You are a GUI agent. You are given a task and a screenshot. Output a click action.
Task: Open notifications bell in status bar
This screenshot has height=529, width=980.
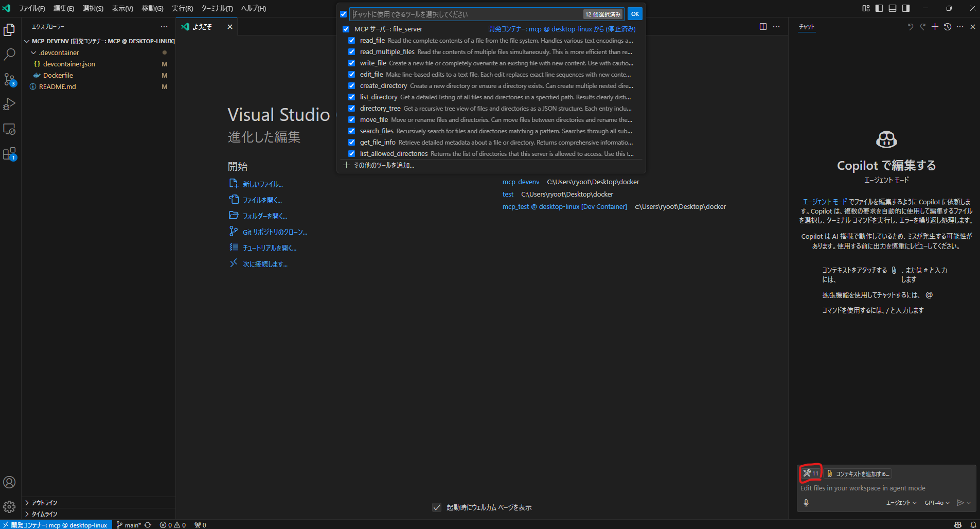(973, 525)
